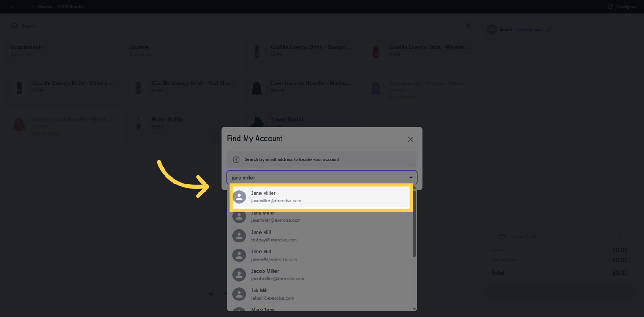Click the credit card icon on Swipe Card
Viewport: 644px width, 317px height.
pyautogui.click(x=501, y=236)
